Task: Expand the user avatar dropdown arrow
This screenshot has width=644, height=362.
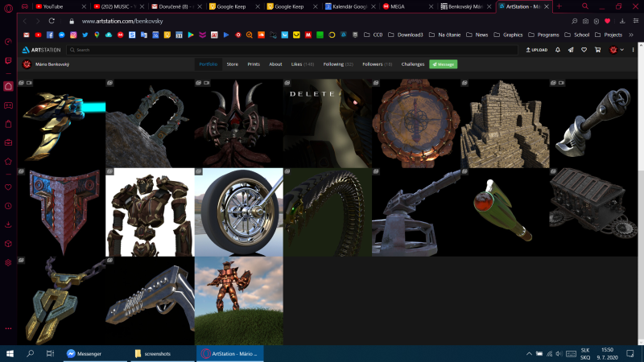Action: 621,50
